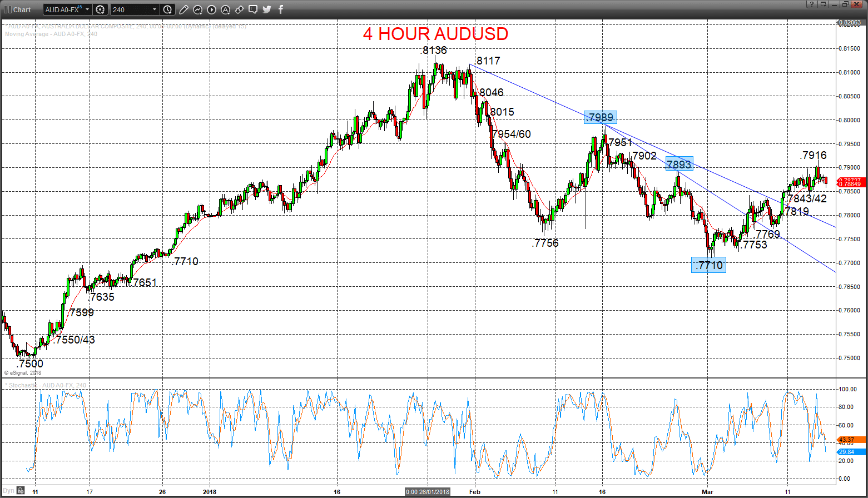Open the symbol settings gear icon
Image resolution: width=868 pixels, height=498 pixels.
click(x=100, y=9)
